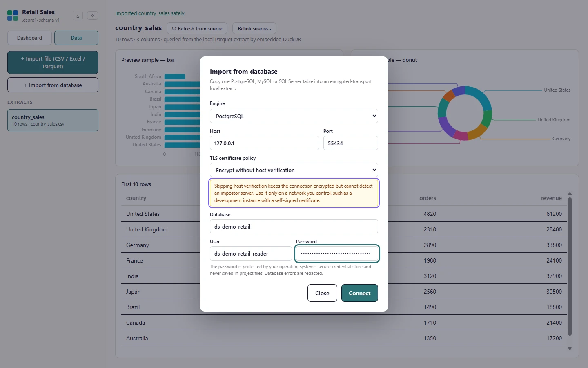Click the donut legend label "United Kingdom"
This screenshot has width=588, height=368.
[554, 120]
